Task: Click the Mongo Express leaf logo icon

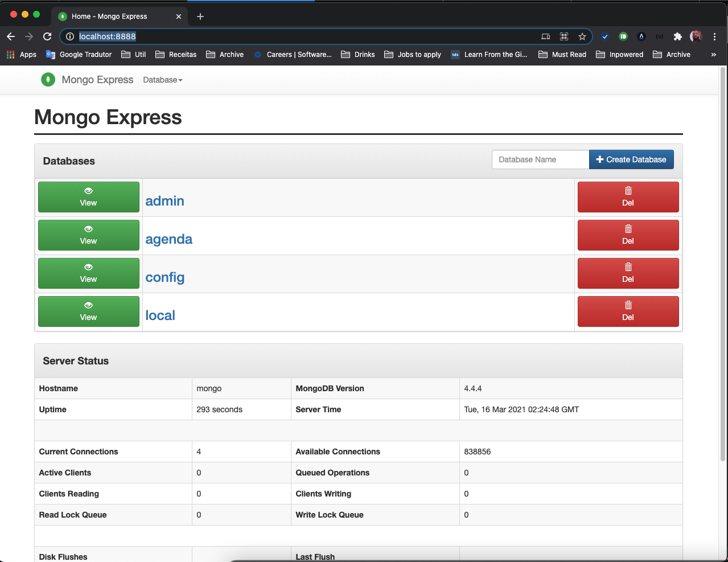Action: click(x=48, y=80)
